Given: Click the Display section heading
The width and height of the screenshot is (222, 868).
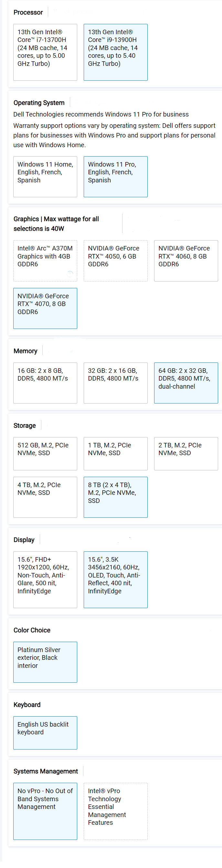Looking at the screenshot, I should (24, 540).
